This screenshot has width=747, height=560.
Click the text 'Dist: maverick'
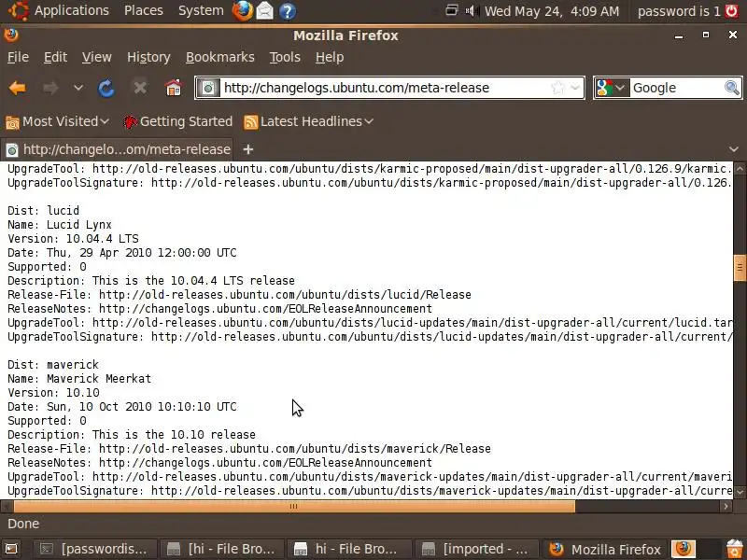[x=53, y=365]
